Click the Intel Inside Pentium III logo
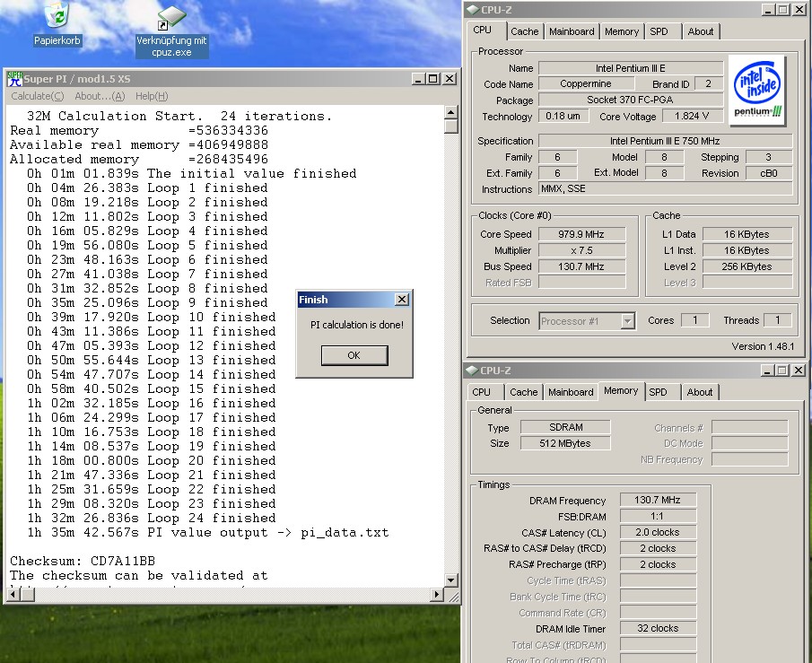812x663 pixels. pos(757,91)
